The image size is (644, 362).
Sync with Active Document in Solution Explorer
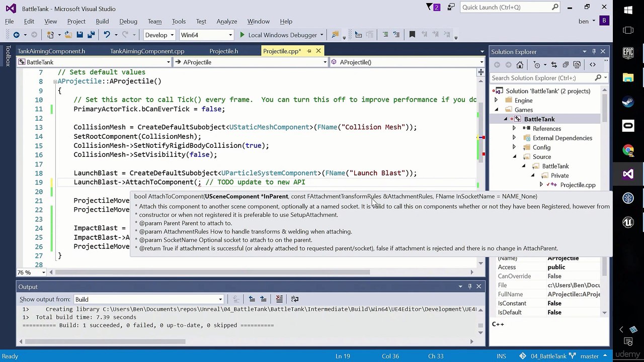pos(554,64)
